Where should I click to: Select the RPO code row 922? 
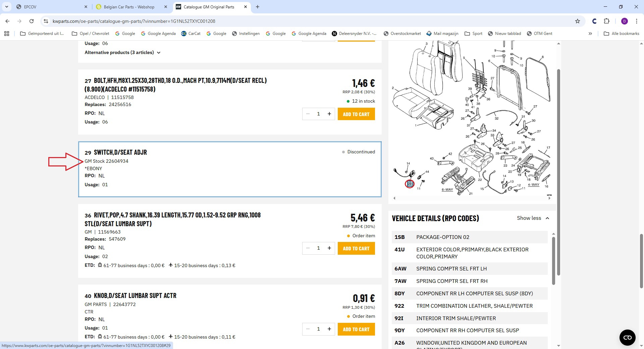click(470, 306)
